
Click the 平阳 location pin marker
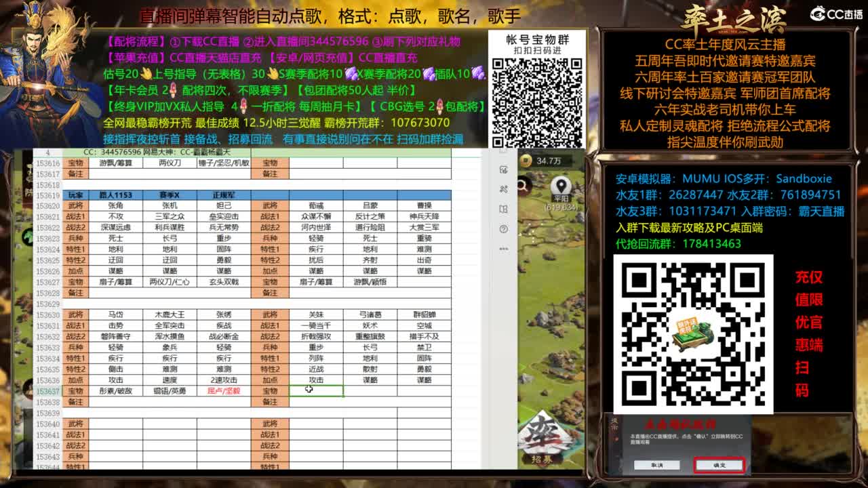(x=561, y=184)
